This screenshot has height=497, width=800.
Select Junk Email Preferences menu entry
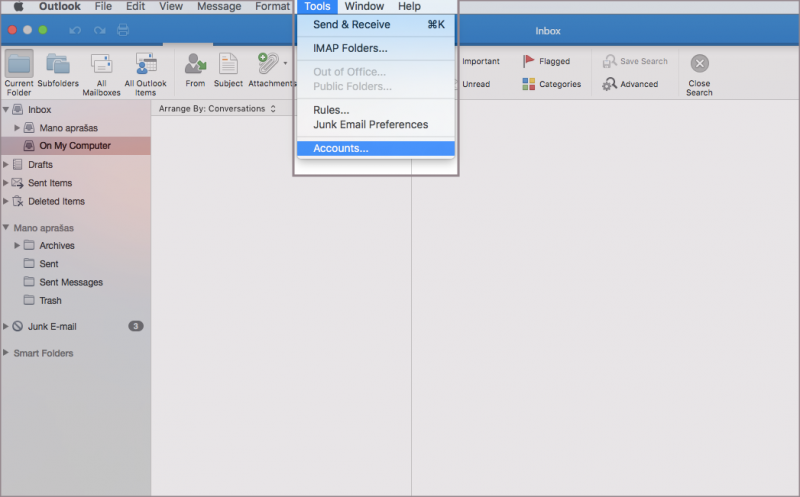[370, 125]
